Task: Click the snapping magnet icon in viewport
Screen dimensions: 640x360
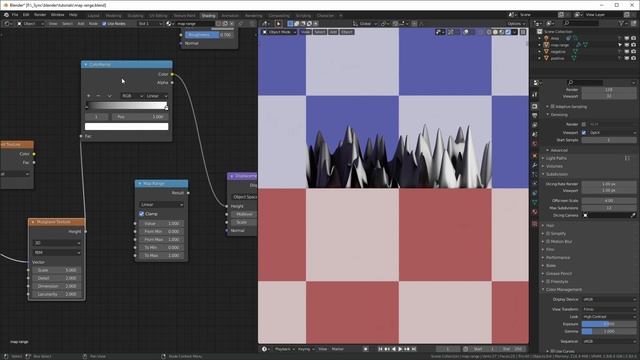Action: [395, 24]
